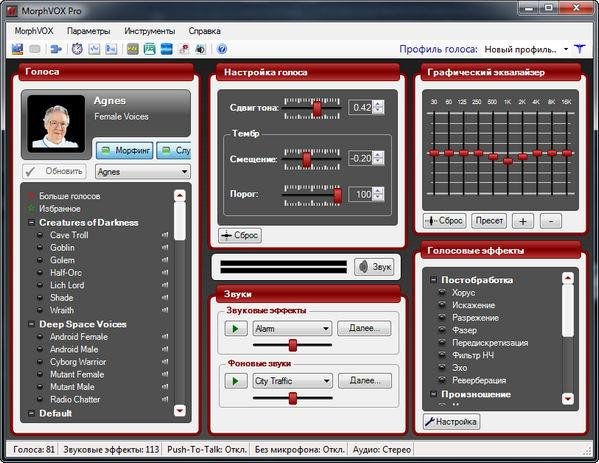This screenshot has width=599, height=463.
Task: Click the red-dotted toolbar icon beside the speaker
Action: (184, 49)
